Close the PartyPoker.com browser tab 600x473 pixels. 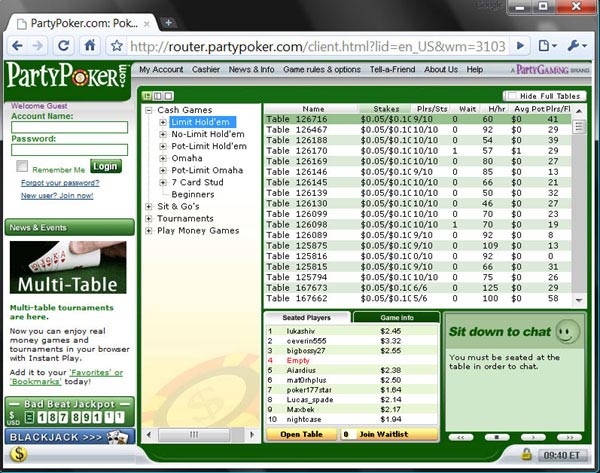pyautogui.click(x=147, y=24)
